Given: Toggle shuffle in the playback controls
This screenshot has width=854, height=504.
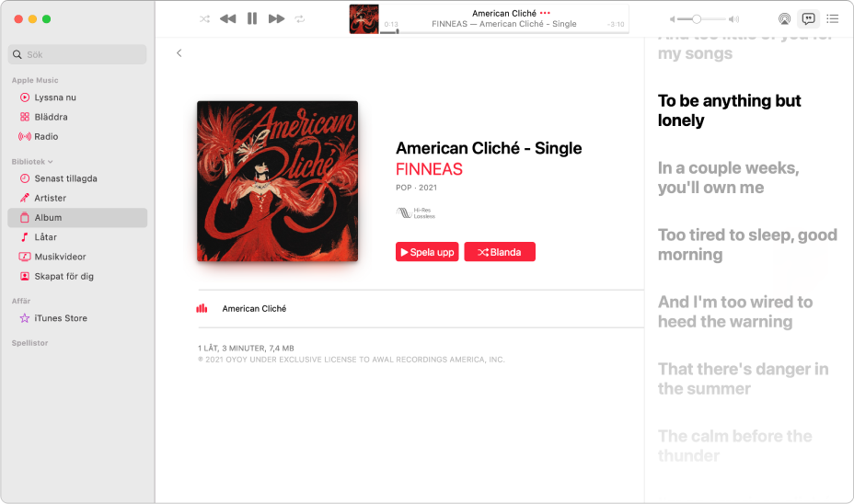Looking at the screenshot, I should click(205, 19).
